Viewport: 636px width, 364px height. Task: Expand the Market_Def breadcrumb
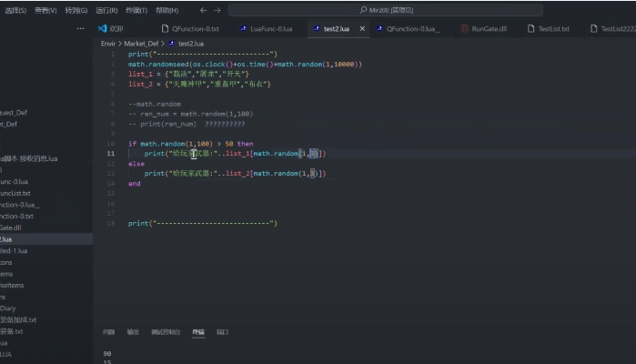coord(141,43)
